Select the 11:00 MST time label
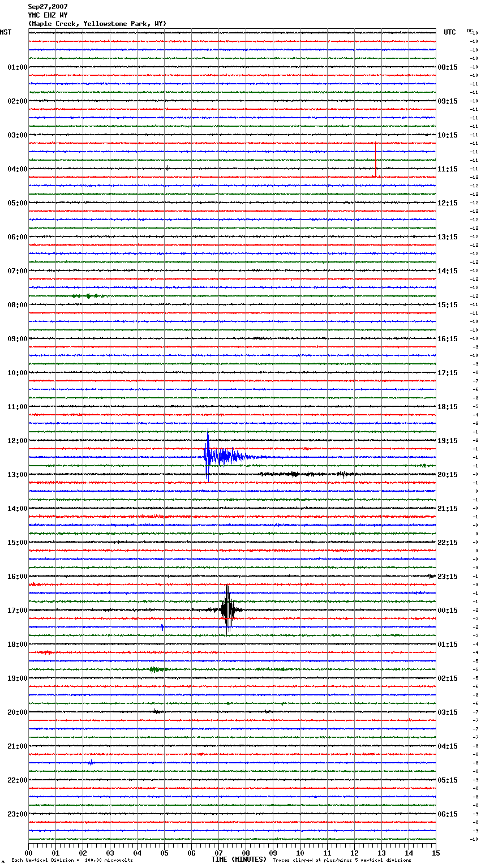This screenshot has width=481, height=868. coord(18,407)
